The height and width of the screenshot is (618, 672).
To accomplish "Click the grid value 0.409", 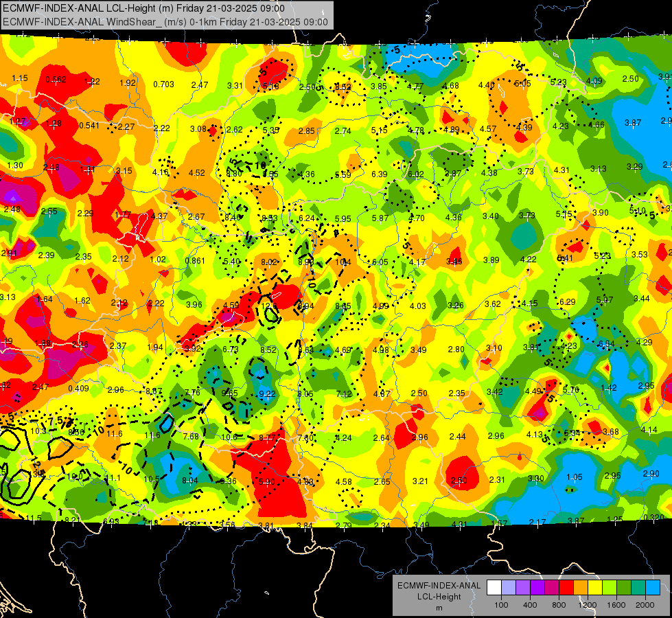I will click(78, 389).
